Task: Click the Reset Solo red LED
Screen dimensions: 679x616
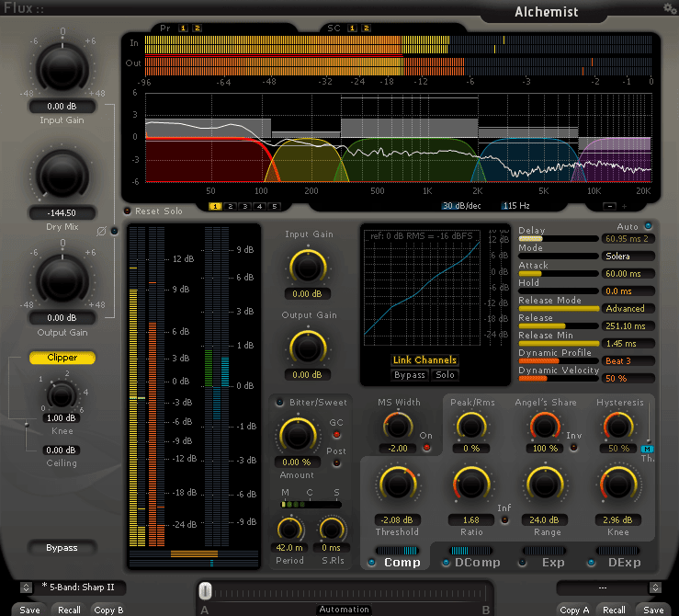Action: 128,211
